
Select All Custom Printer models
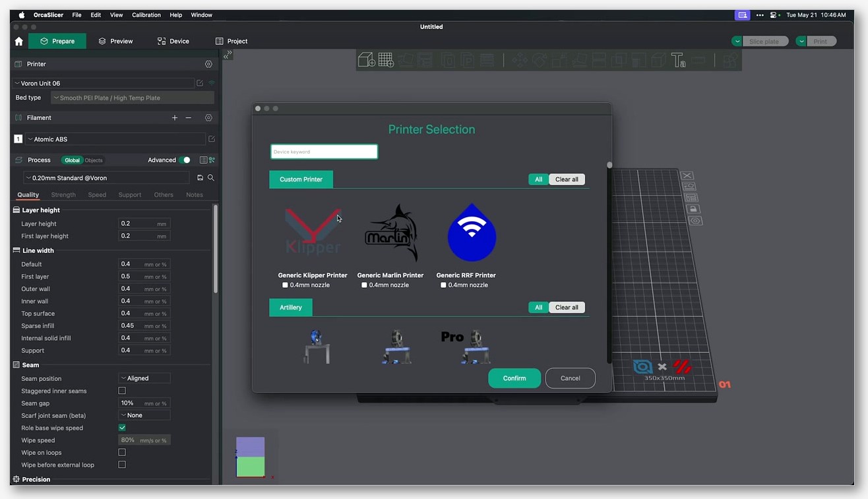538,180
